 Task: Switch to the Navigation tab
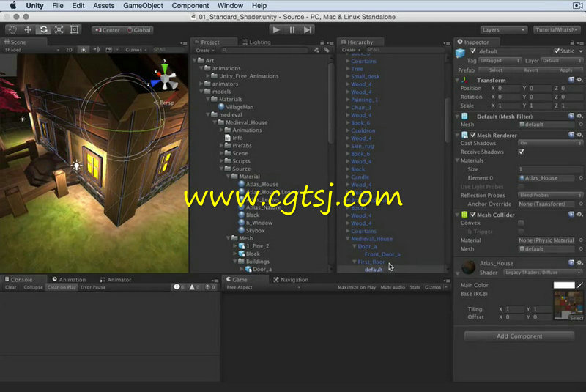click(291, 279)
